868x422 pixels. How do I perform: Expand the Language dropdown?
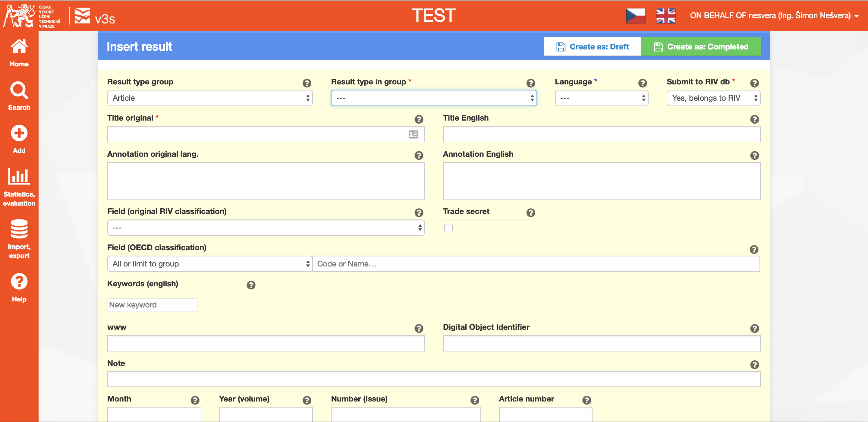pos(602,98)
